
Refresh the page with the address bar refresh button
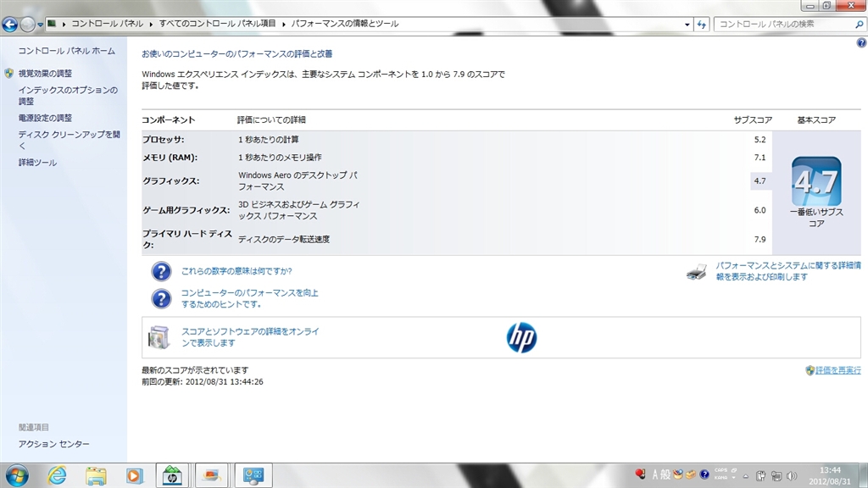[x=701, y=25]
